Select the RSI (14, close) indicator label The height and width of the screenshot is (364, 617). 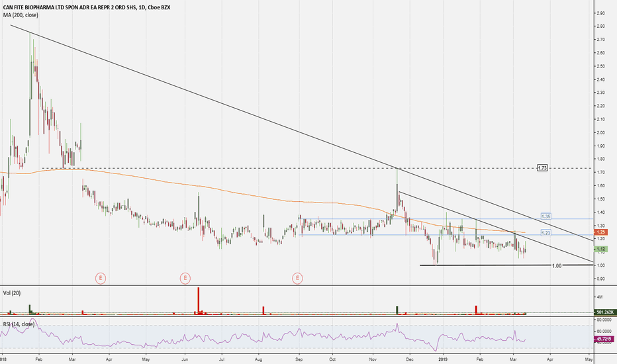click(x=19, y=324)
